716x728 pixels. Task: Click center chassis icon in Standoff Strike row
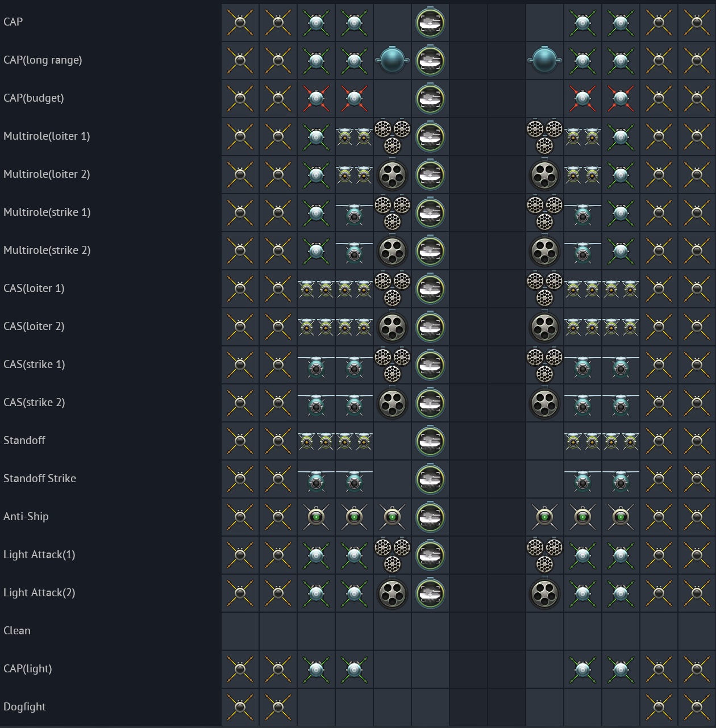(430, 479)
